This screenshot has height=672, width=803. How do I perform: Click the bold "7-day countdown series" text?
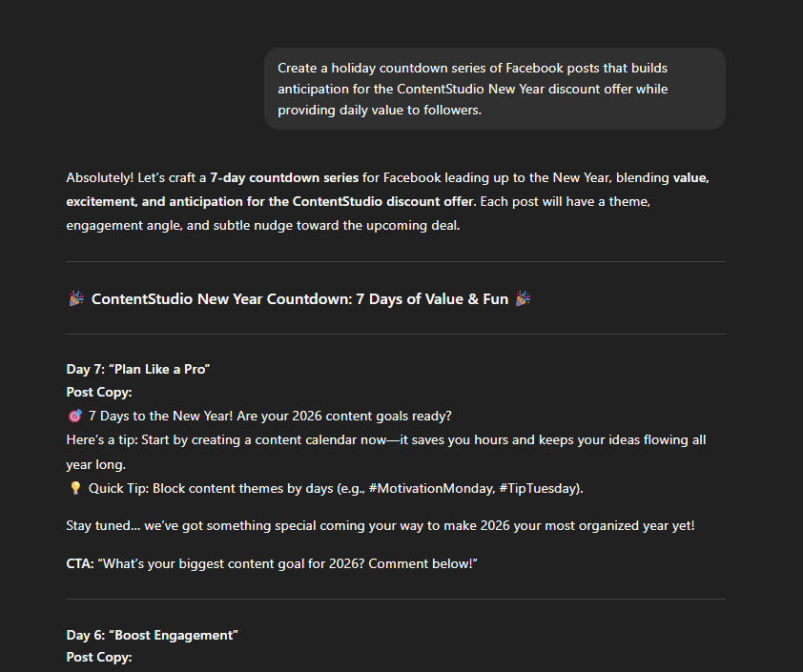pyautogui.click(x=284, y=177)
